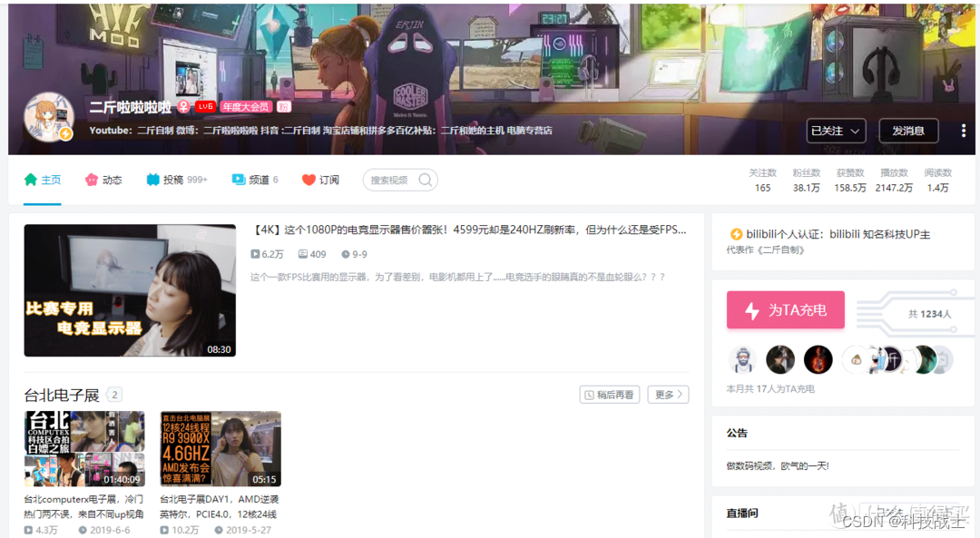
Task: Click the 6.2万 play count icon
Action: coord(255,254)
